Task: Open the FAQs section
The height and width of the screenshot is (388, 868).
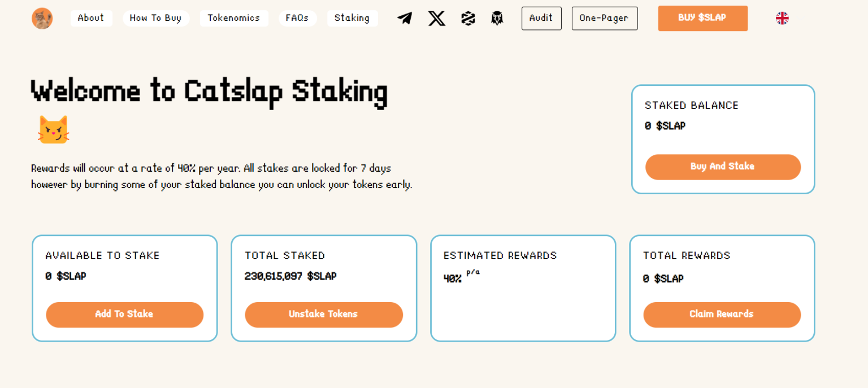Action: point(297,18)
